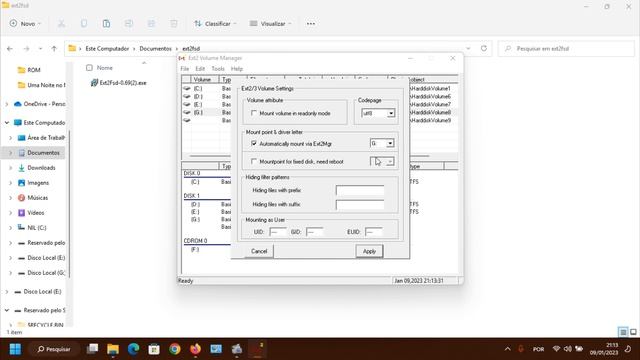The height and width of the screenshot is (360, 640).
Task: Click the EUID input field
Action: 373,232
